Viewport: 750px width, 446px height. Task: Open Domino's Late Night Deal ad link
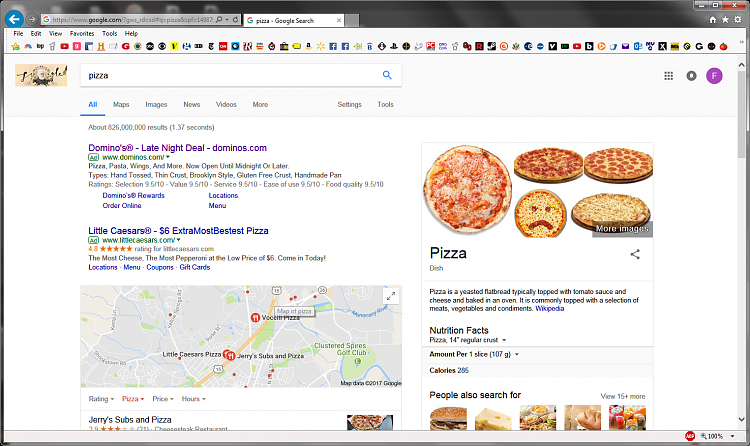177,148
